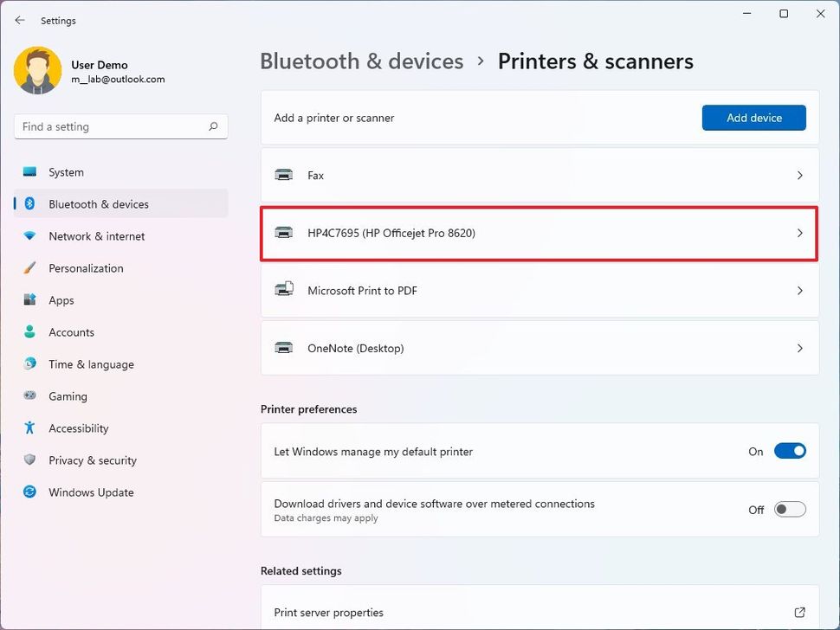840x630 pixels.
Task: Select Accessibility in the sidebar menu
Action: coord(30,428)
